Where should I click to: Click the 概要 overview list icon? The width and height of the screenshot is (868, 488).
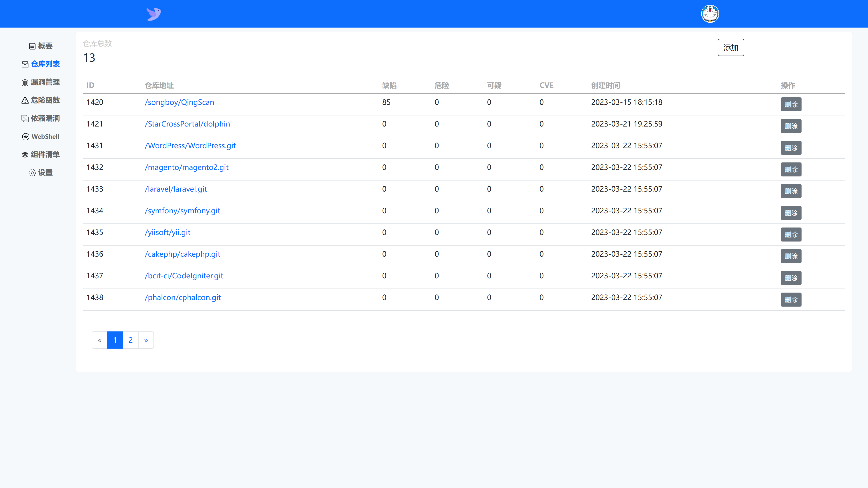coord(32,46)
